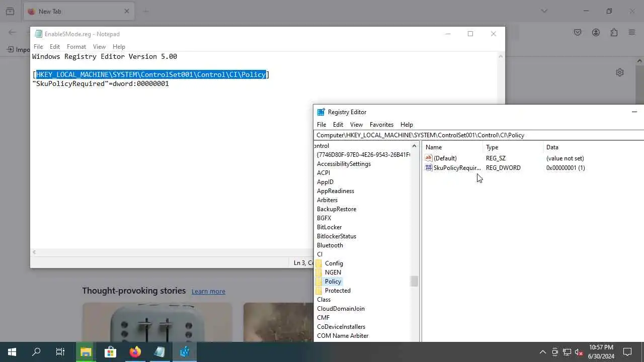
Task: Open Notepad Edit menu
Action: coord(55,47)
